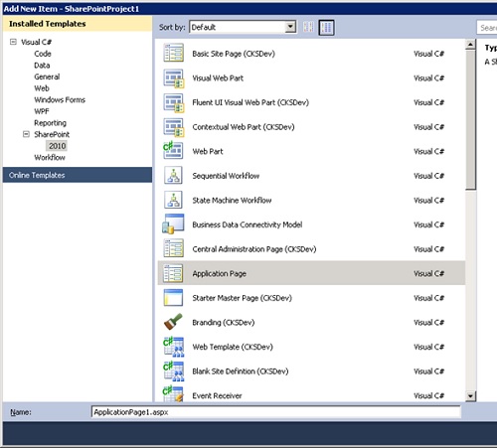Choose the Event Receiver label

click(217, 396)
